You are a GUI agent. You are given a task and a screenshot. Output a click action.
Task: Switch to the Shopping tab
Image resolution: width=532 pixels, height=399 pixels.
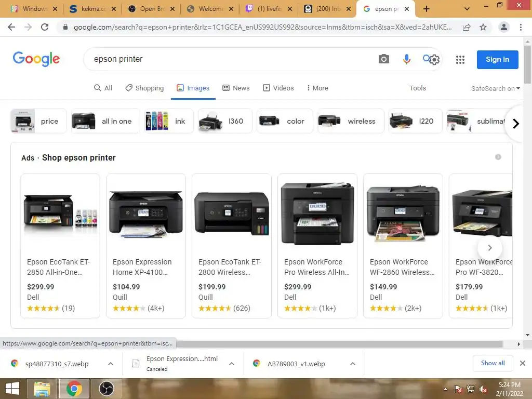[144, 88]
